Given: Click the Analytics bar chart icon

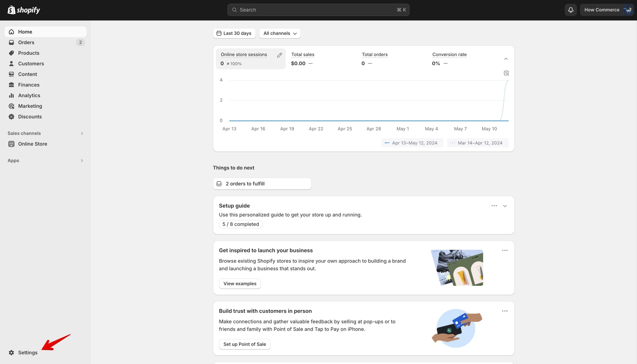Looking at the screenshot, I should pos(11,95).
